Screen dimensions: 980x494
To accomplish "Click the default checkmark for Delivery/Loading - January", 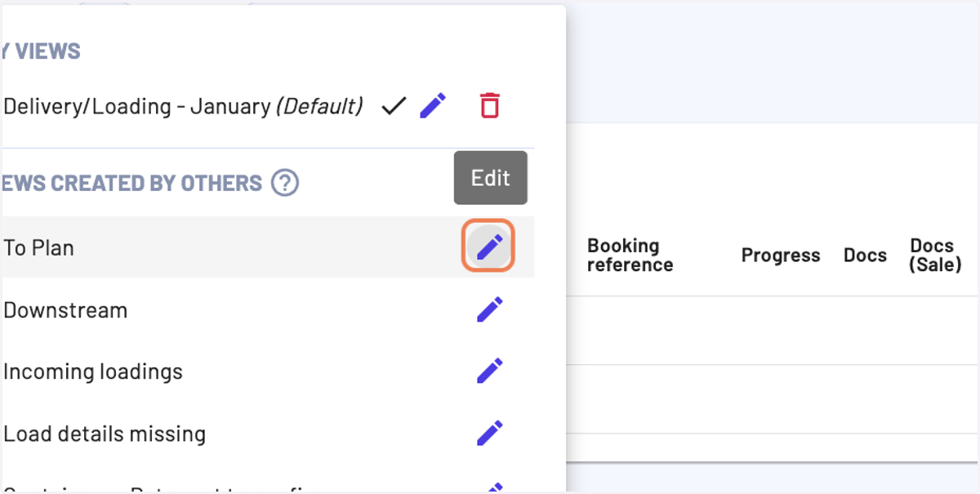I will point(394,105).
